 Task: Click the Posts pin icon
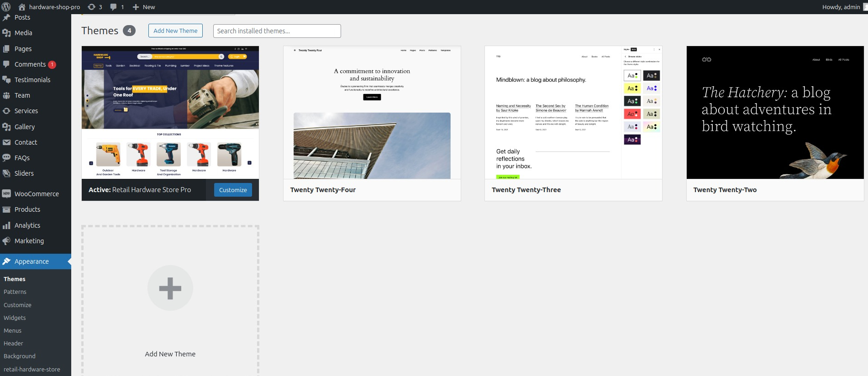coord(6,17)
